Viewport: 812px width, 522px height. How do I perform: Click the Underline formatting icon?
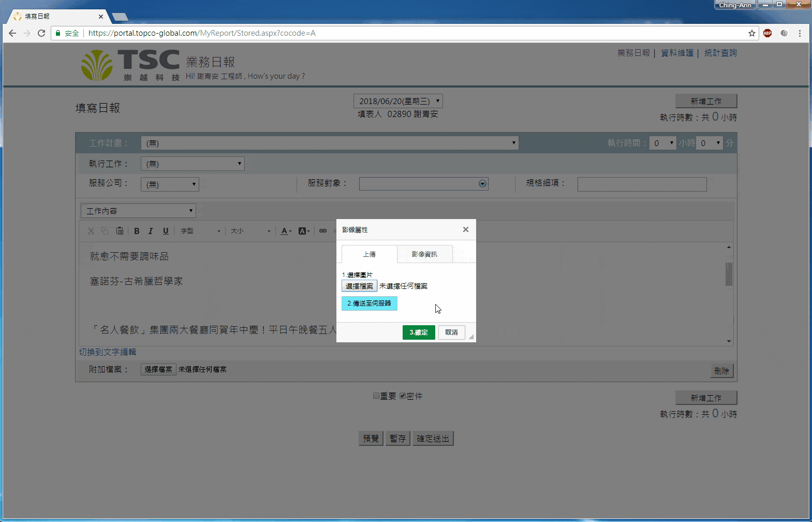pyautogui.click(x=166, y=231)
